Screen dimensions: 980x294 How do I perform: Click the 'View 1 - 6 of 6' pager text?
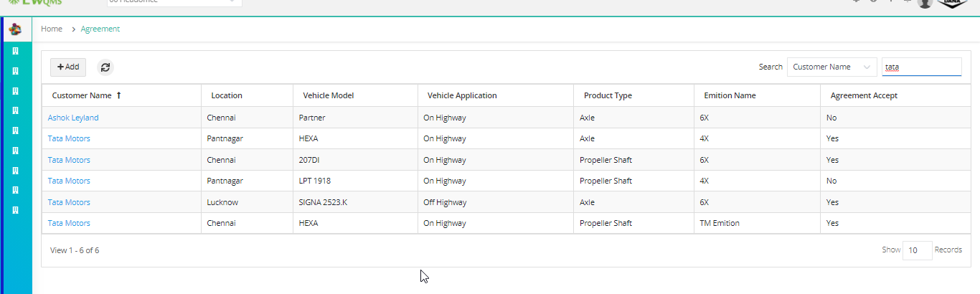click(x=75, y=250)
